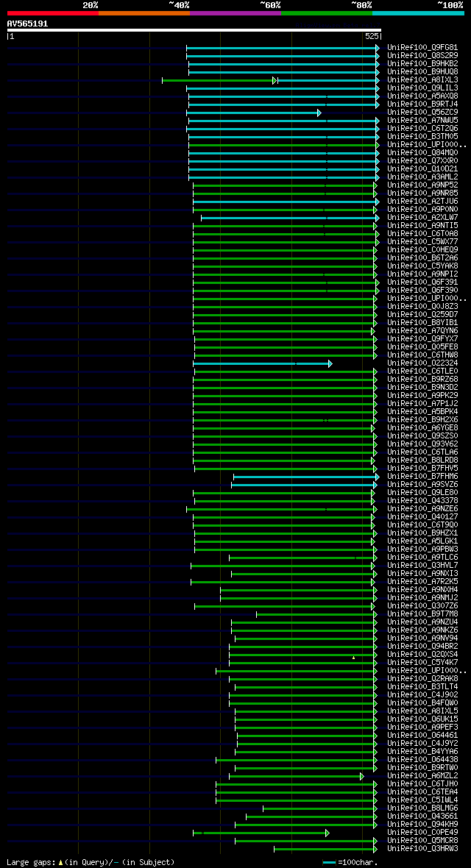Open hit UniRef100_Q9FG81

pyautogui.click(x=422, y=48)
